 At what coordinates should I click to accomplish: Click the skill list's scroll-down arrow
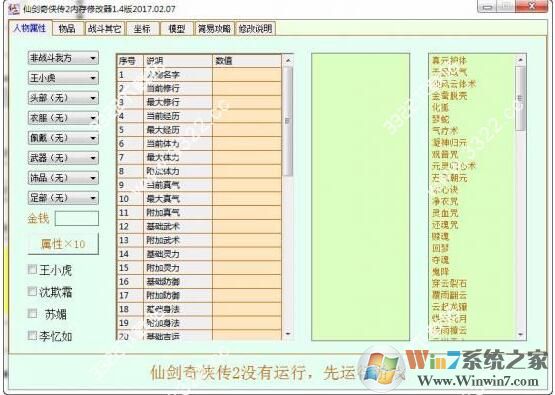[x=520, y=334]
